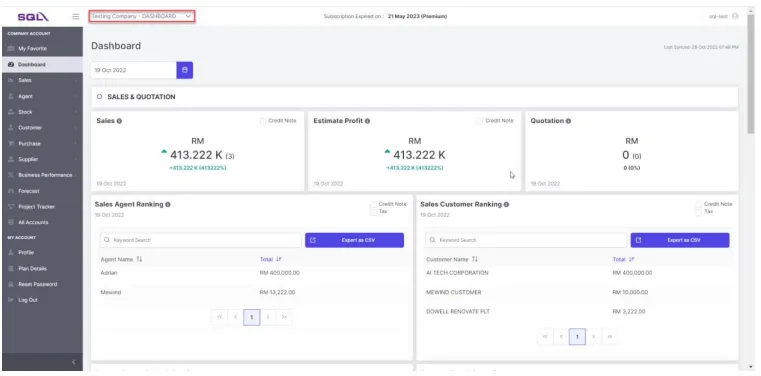Expand Business Performance sidebar menu
761x376 pixels.
click(x=42, y=175)
